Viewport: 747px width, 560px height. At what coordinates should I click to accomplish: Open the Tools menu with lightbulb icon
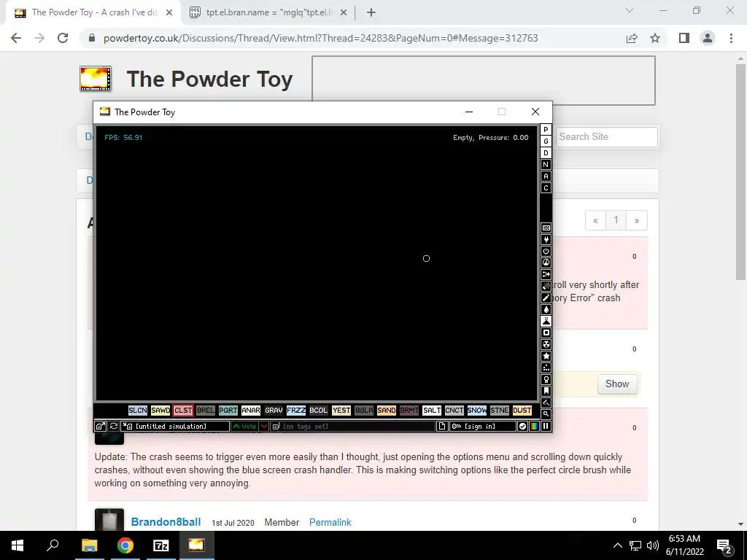546,379
